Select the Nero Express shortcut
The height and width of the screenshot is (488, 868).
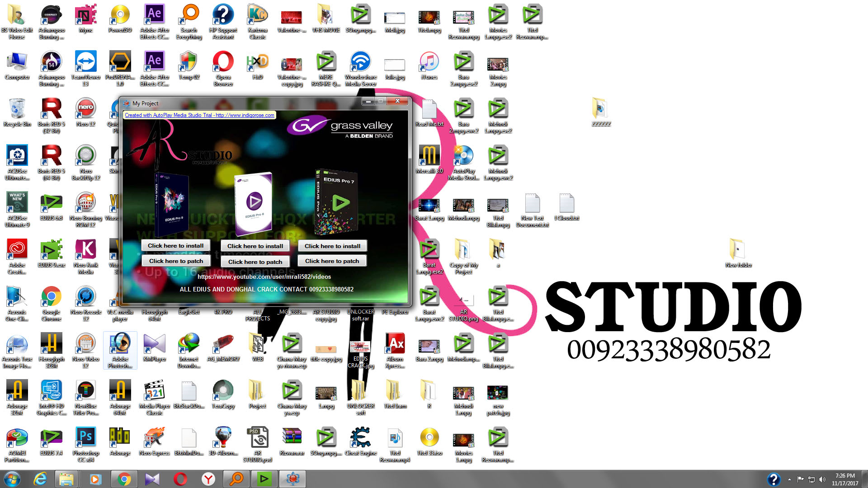[x=154, y=442]
